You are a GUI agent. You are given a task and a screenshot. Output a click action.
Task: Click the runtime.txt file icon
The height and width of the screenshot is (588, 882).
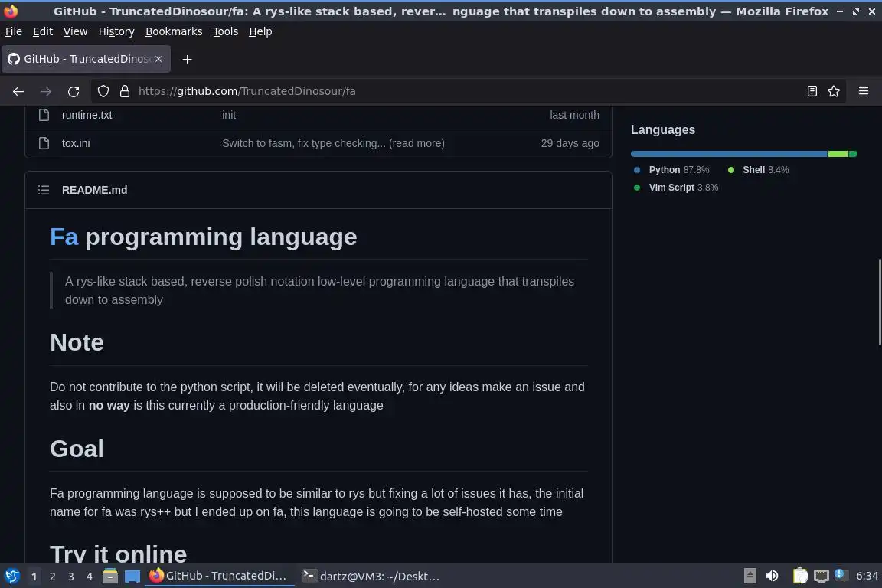click(x=44, y=115)
